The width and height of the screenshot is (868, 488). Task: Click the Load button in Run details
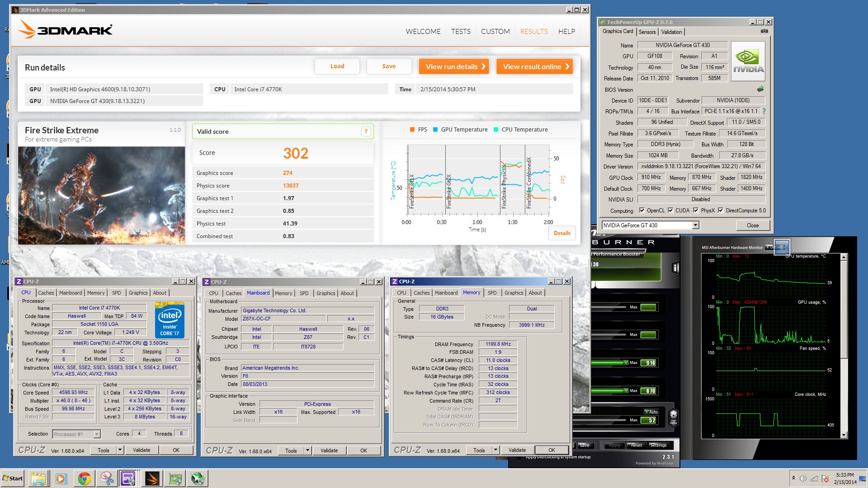337,66
